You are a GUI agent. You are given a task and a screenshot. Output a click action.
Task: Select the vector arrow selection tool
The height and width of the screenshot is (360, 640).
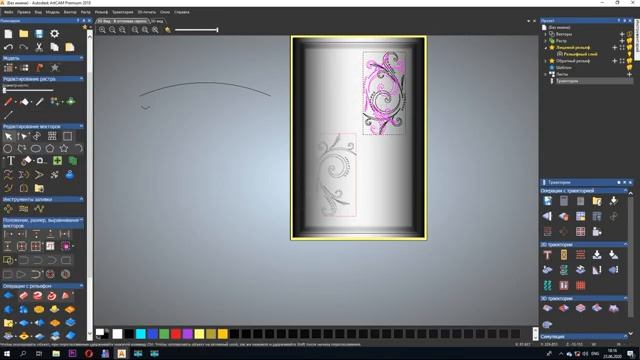(8, 136)
